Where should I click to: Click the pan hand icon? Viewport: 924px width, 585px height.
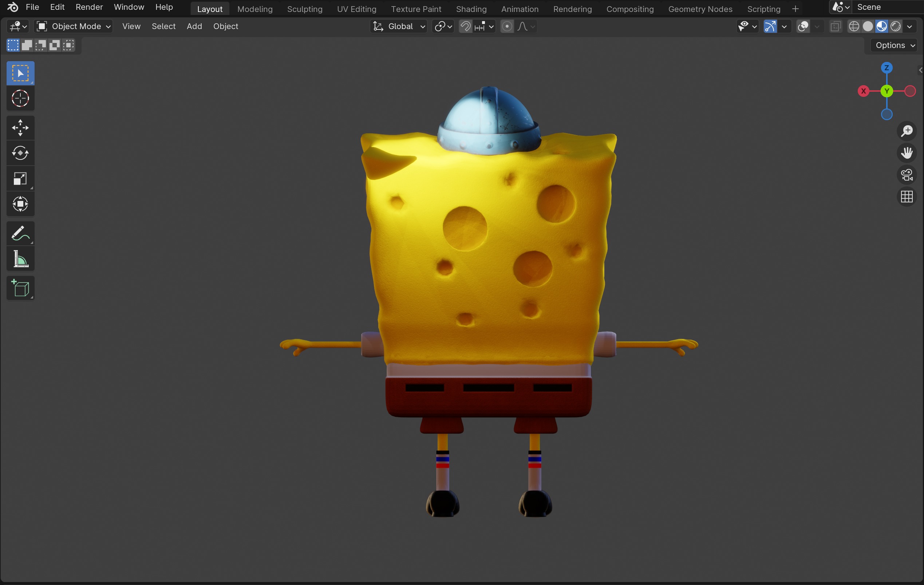(x=907, y=153)
